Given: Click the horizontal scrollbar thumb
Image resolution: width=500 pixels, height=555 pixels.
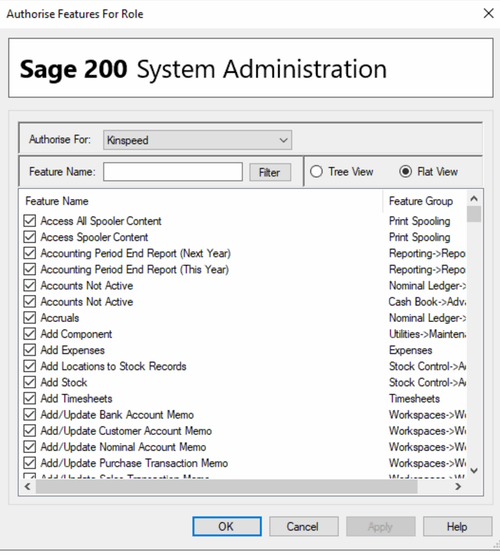Looking at the screenshot, I should [x=226, y=487].
